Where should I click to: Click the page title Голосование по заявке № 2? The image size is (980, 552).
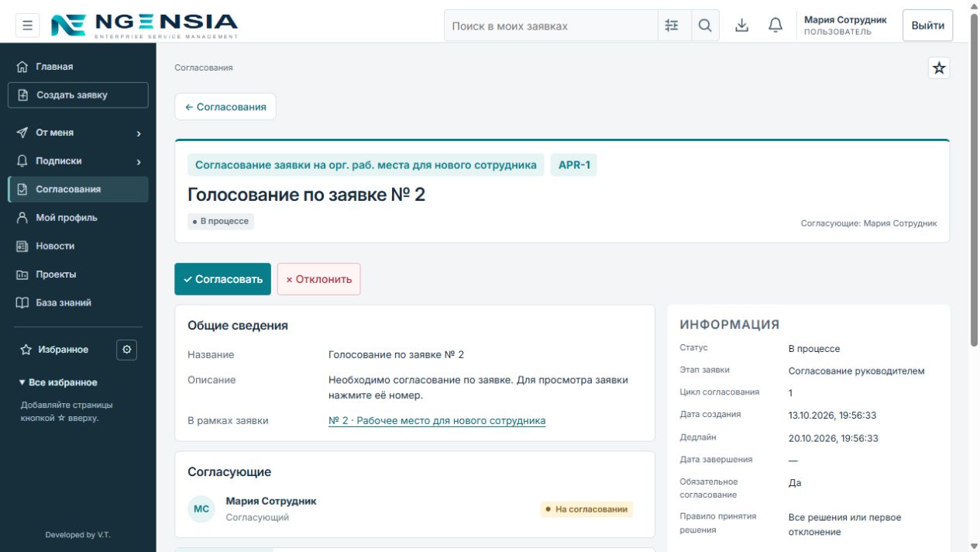pos(306,194)
